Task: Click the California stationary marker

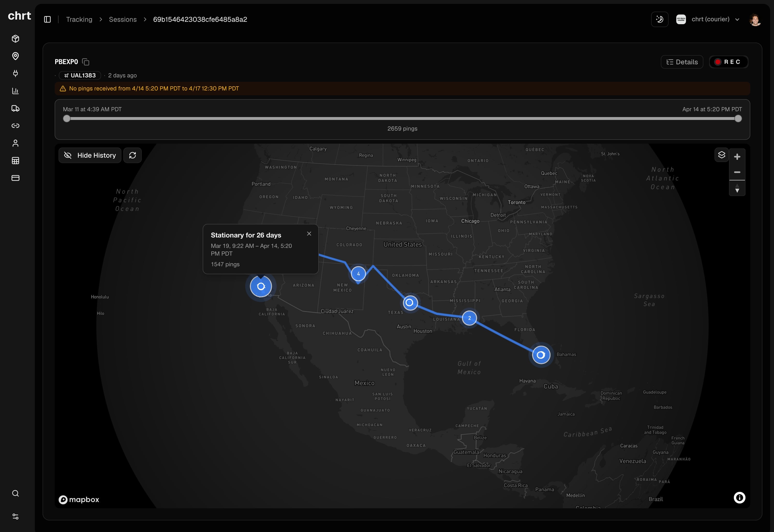Action: click(261, 286)
